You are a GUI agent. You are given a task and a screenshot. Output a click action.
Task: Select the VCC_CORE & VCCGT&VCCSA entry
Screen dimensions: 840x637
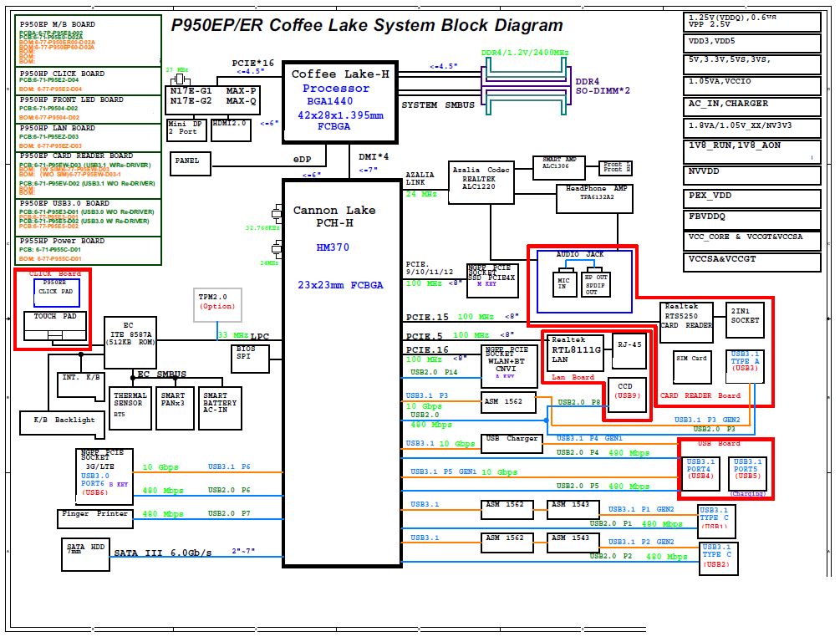click(751, 241)
